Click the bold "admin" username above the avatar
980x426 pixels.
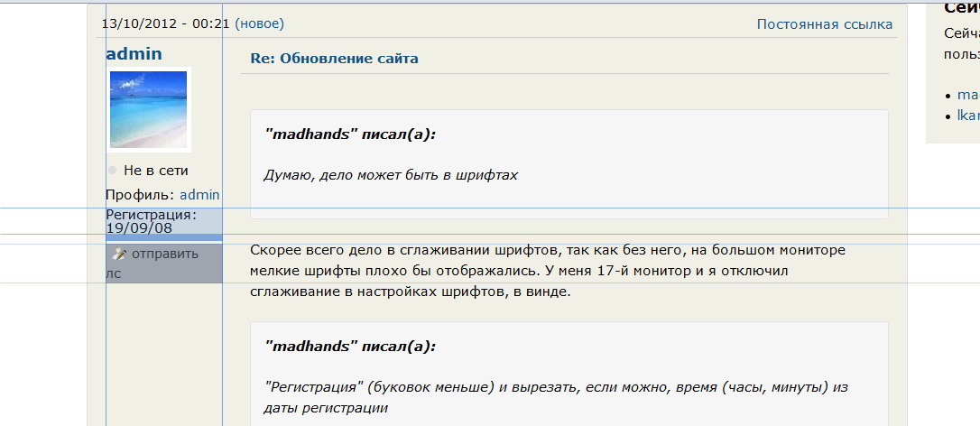click(134, 53)
